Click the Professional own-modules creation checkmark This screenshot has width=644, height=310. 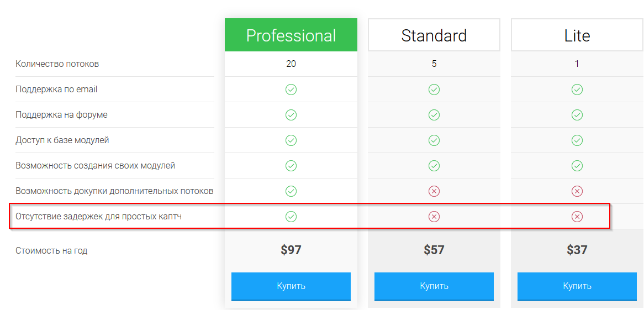(291, 166)
